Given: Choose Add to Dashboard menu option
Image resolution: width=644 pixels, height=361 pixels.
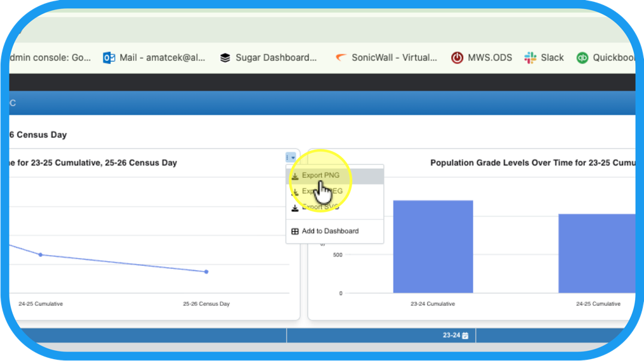Looking at the screenshot, I should coord(330,232).
